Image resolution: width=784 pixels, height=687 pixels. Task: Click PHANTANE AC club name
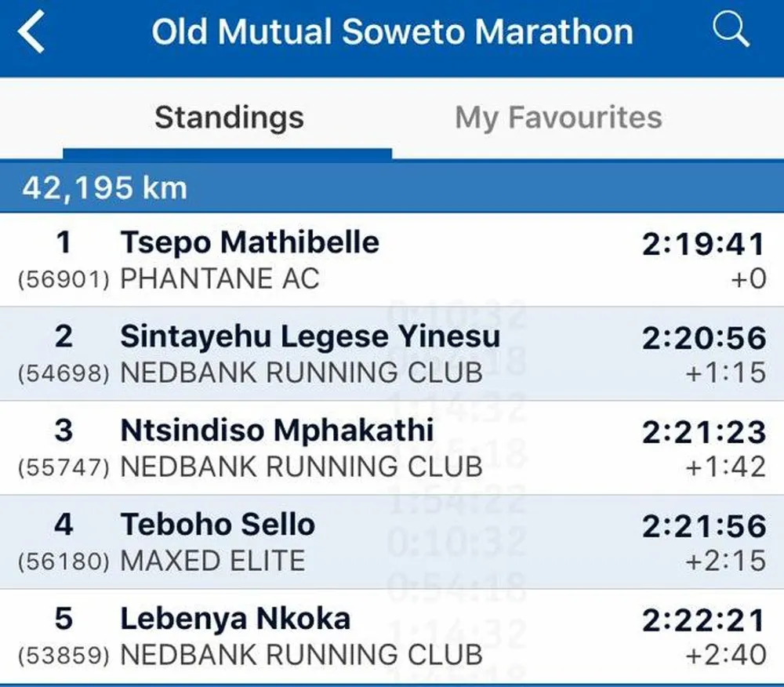point(220,278)
